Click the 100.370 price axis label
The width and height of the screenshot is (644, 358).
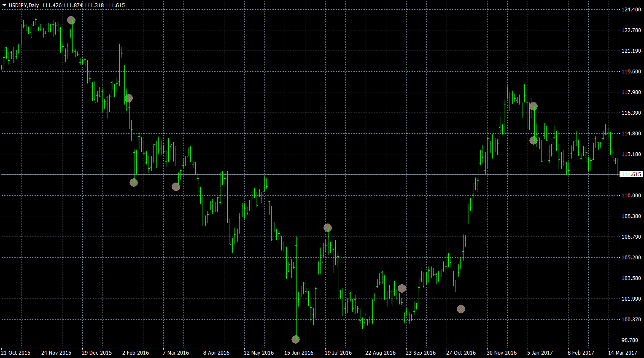pos(631,320)
